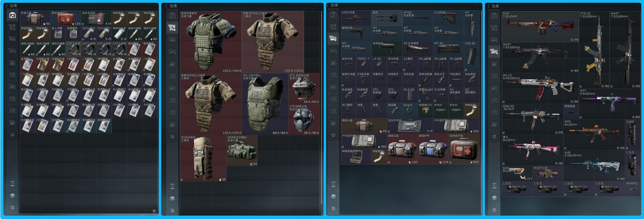The width and height of the screenshot is (644, 219).
Task: Open the highlighted home tab in first panel sidebar
Action: point(13,15)
